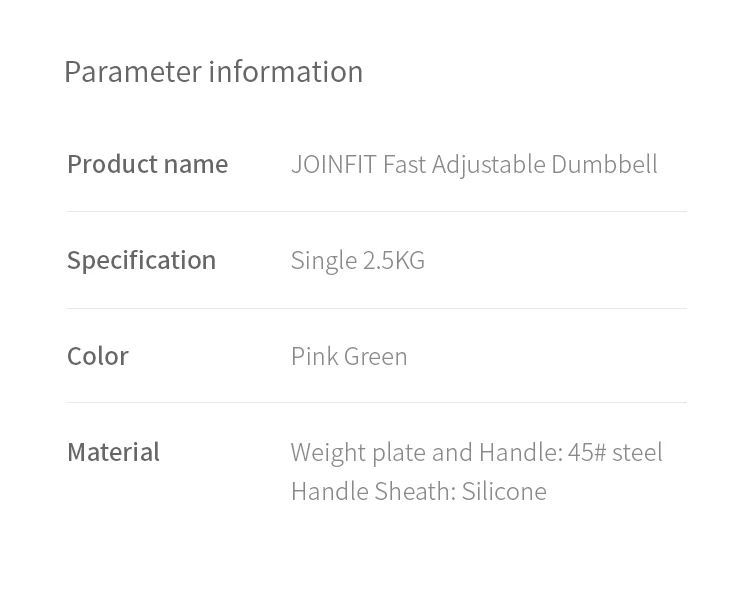
Task: Click the 2.5KG weight text
Action: click(394, 261)
